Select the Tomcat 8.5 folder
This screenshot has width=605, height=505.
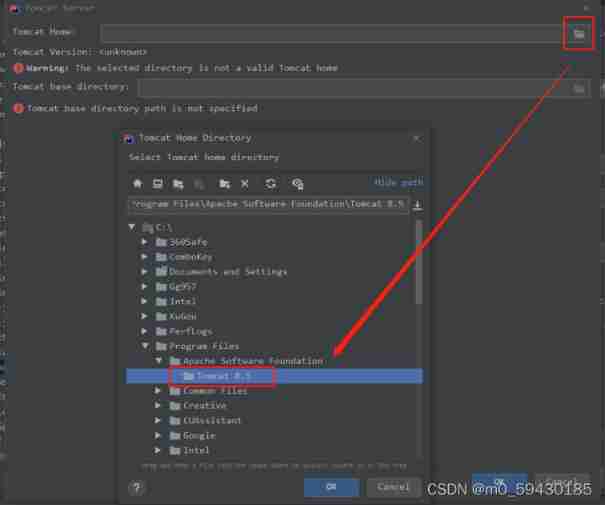click(274, 376)
